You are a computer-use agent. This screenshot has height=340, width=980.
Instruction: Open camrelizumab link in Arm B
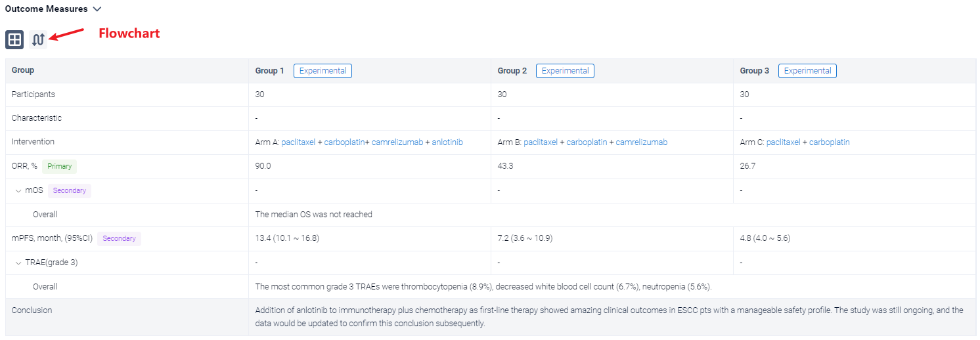coord(642,142)
